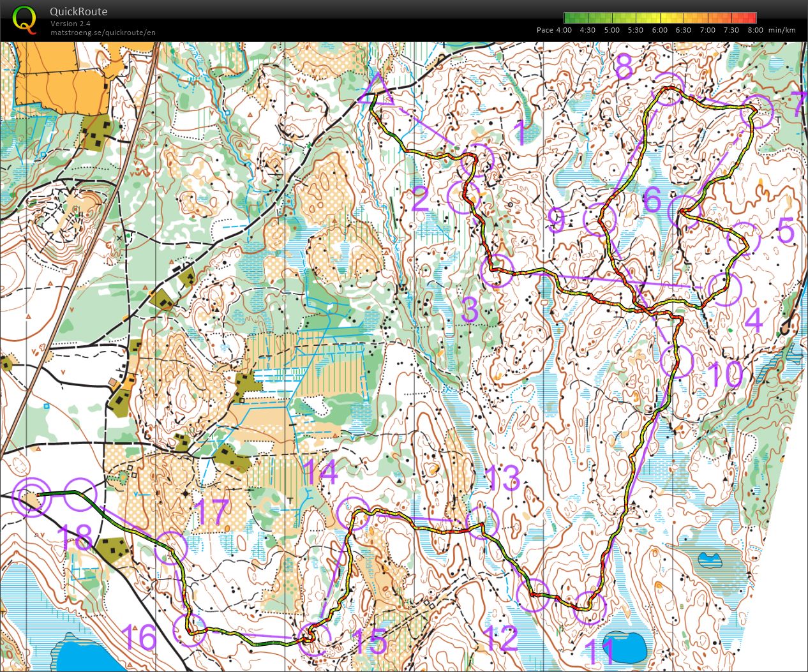Click the 'min/km' unit label
The image size is (808, 672).
782,30
